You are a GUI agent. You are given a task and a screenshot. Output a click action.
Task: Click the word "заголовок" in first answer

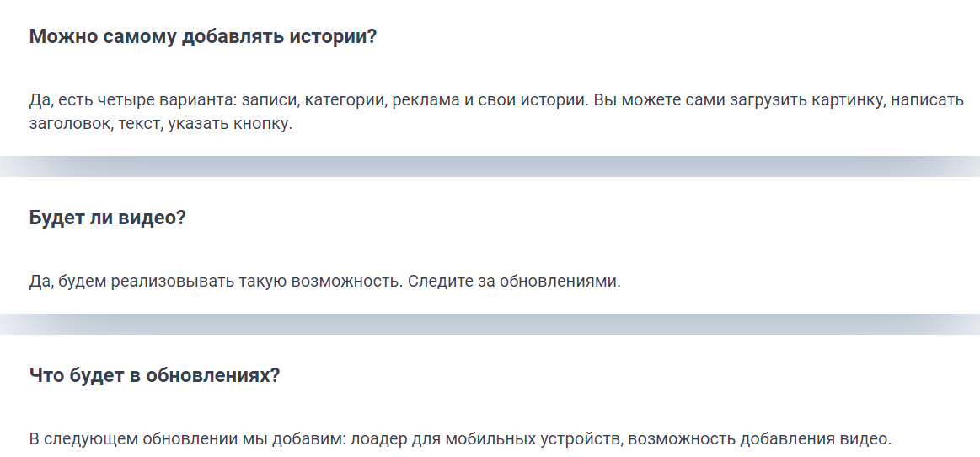click(x=67, y=125)
